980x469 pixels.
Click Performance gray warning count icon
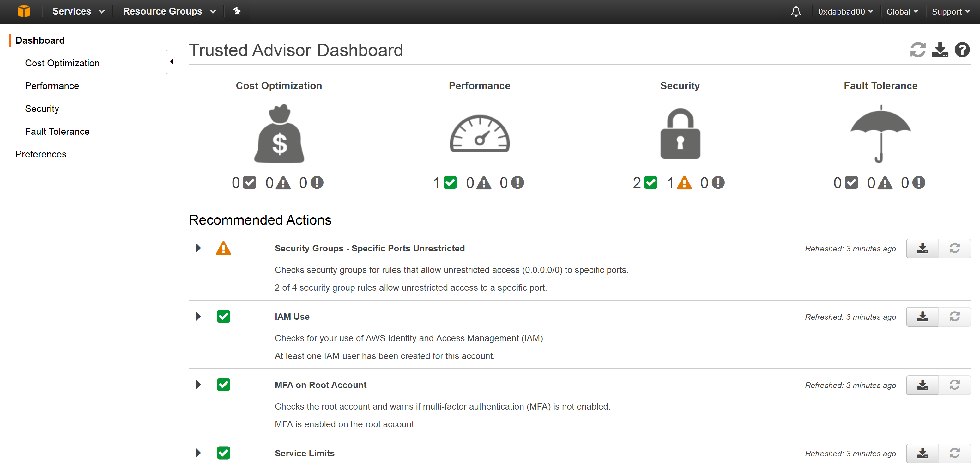pos(484,183)
